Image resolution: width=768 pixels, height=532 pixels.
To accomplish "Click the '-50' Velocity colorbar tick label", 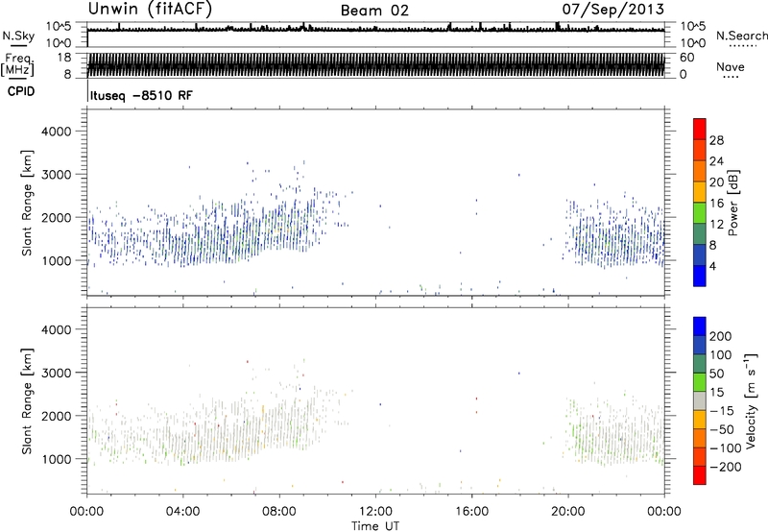I will (722, 429).
